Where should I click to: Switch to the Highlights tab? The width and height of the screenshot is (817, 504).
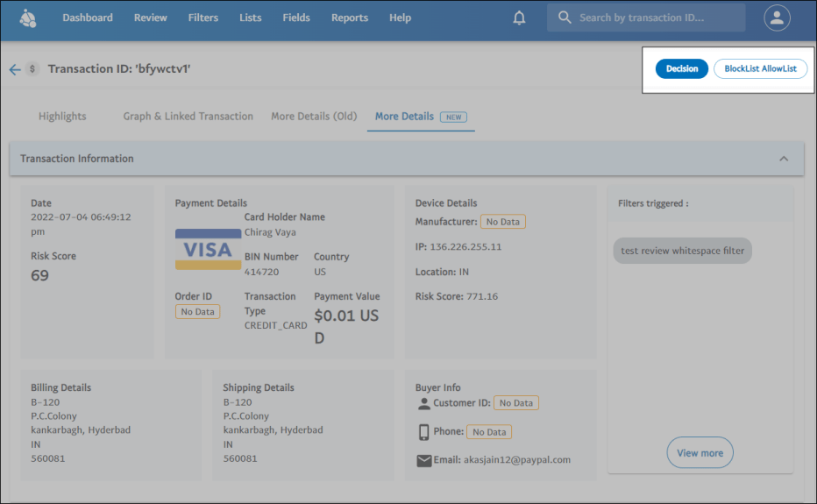point(62,117)
